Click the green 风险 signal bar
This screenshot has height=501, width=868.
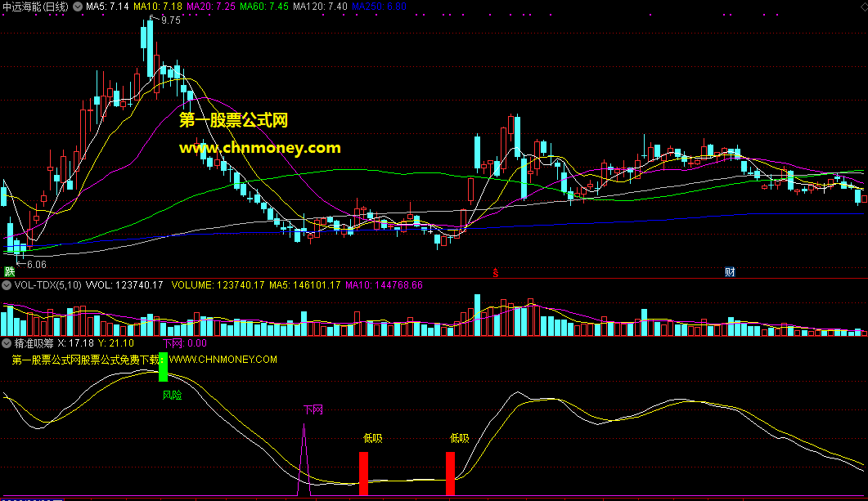point(164,367)
